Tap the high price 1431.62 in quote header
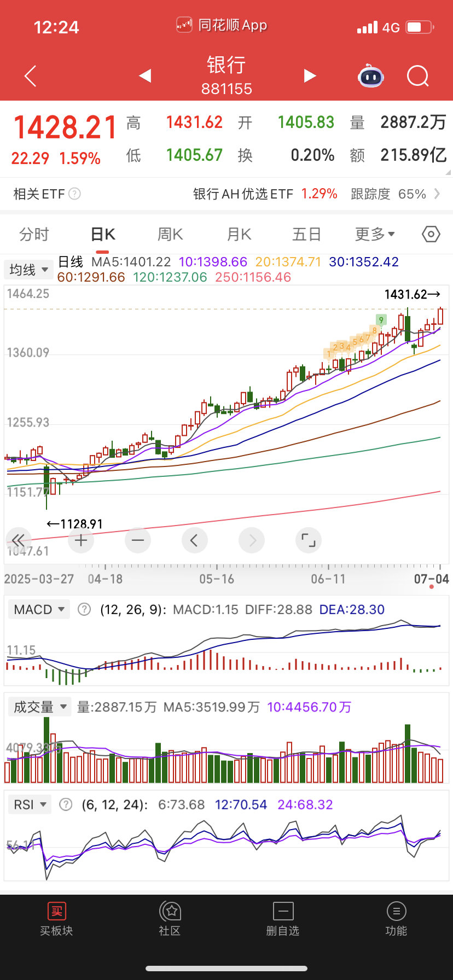This screenshot has width=453, height=980. [x=194, y=122]
